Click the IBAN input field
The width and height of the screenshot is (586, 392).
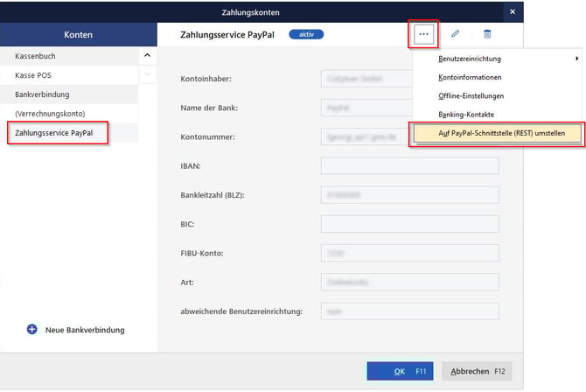pyautogui.click(x=409, y=165)
